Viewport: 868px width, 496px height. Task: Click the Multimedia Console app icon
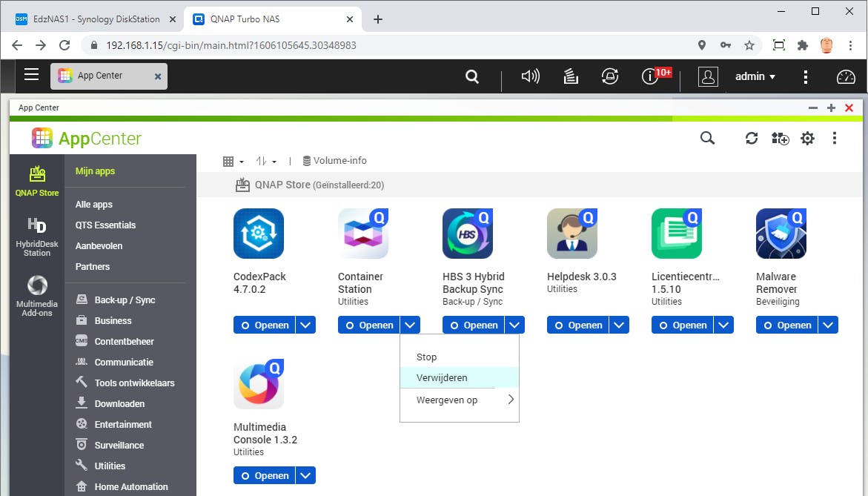click(x=259, y=383)
